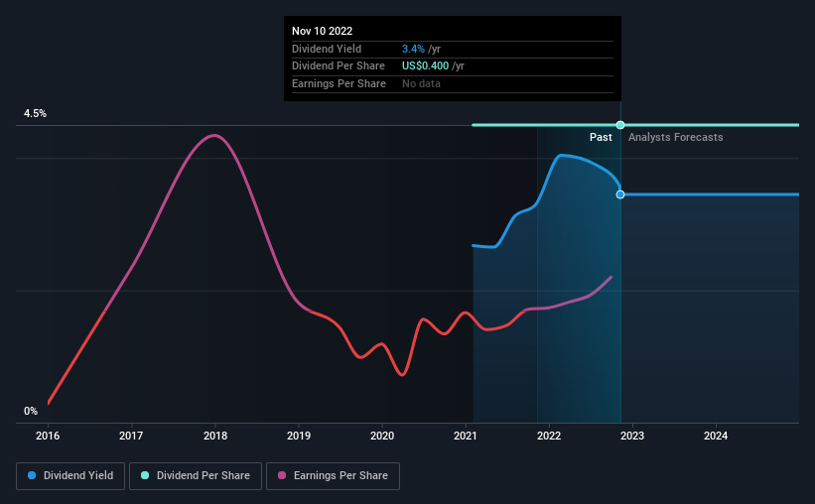This screenshot has height=504, width=815.
Task: Click the tooltip Earnings Per Share row label
Action: [339, 83]
